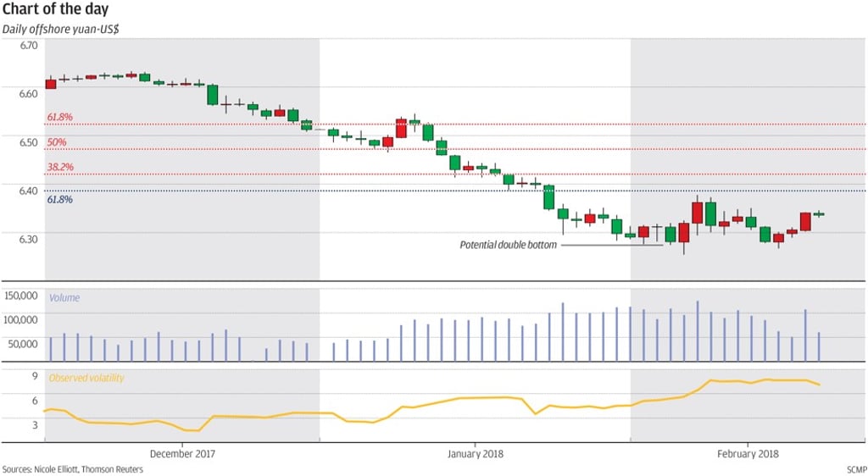Click the volatility axis value 3
Viewport: 868px width, 476px height.
[34, 424]
